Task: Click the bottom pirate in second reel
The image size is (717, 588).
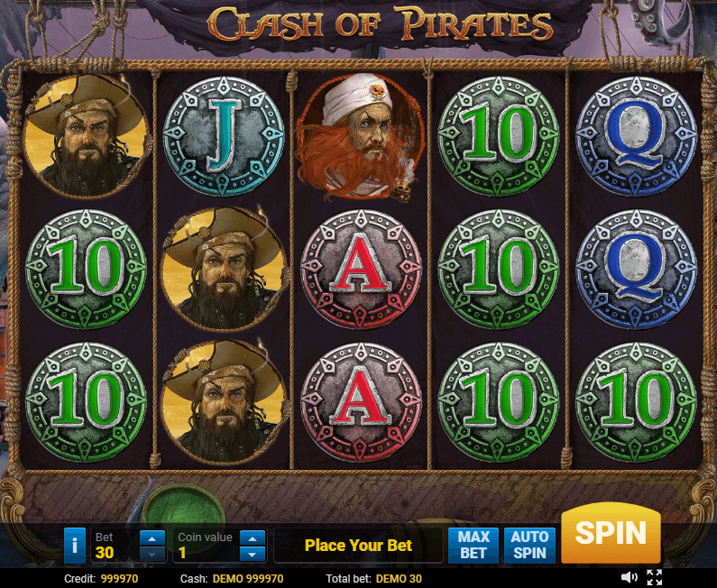Action: (x=225, y=402)
